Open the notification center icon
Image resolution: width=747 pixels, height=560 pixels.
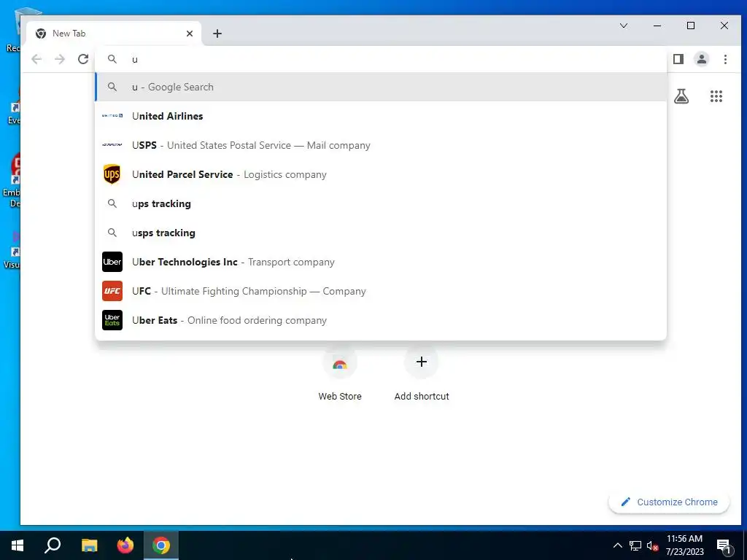coord(724,545)
